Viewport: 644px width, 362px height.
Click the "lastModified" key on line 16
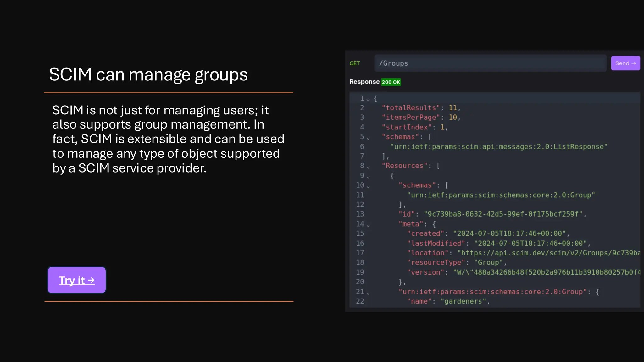pos(436,243)
